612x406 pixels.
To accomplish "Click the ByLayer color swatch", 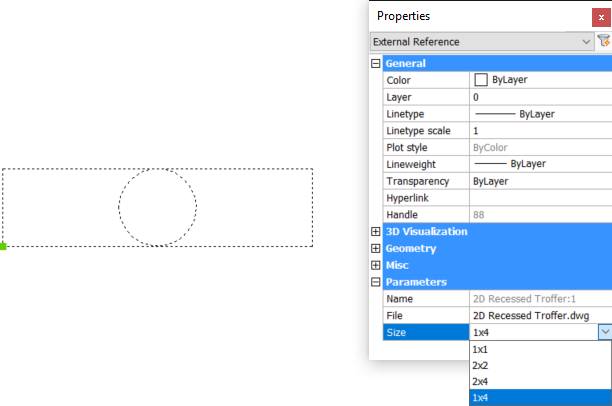I will (481, 80).
